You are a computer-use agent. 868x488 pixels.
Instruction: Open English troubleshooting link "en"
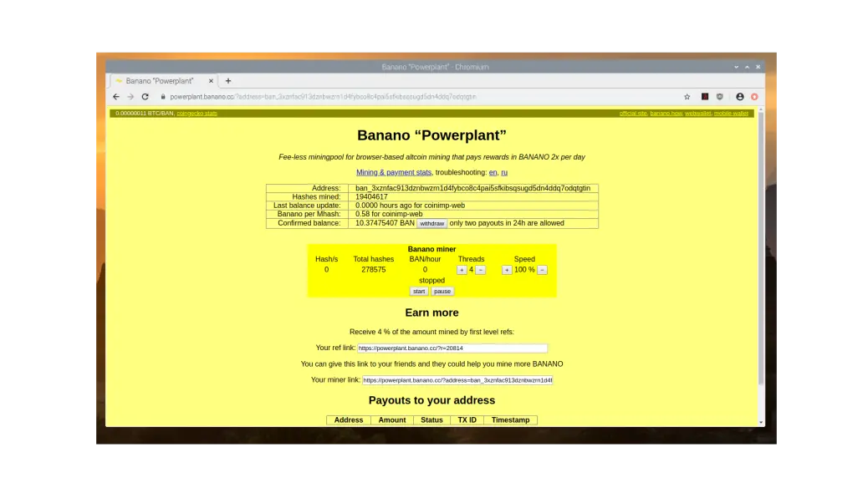tap(493, 173)
